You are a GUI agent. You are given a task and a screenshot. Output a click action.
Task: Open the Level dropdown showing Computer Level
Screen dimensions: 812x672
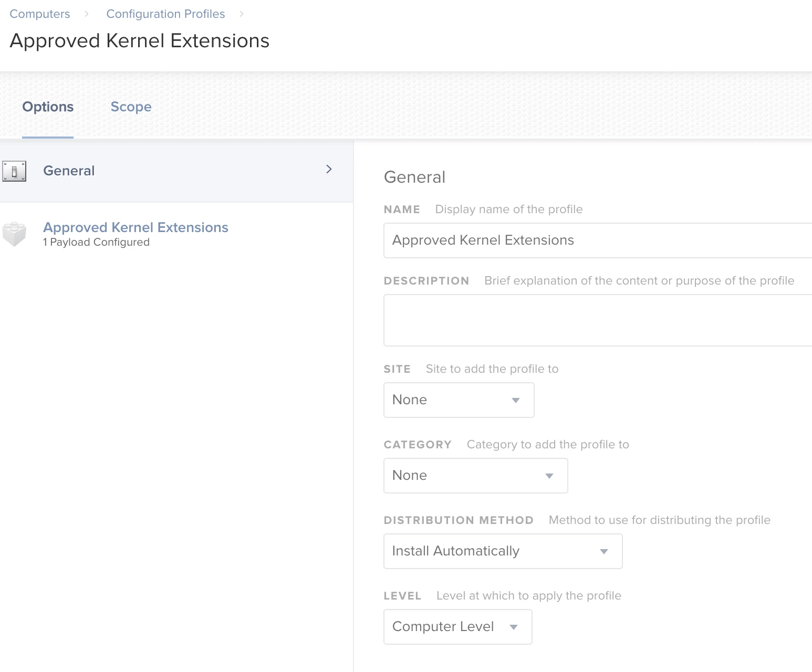pos(458,627)
